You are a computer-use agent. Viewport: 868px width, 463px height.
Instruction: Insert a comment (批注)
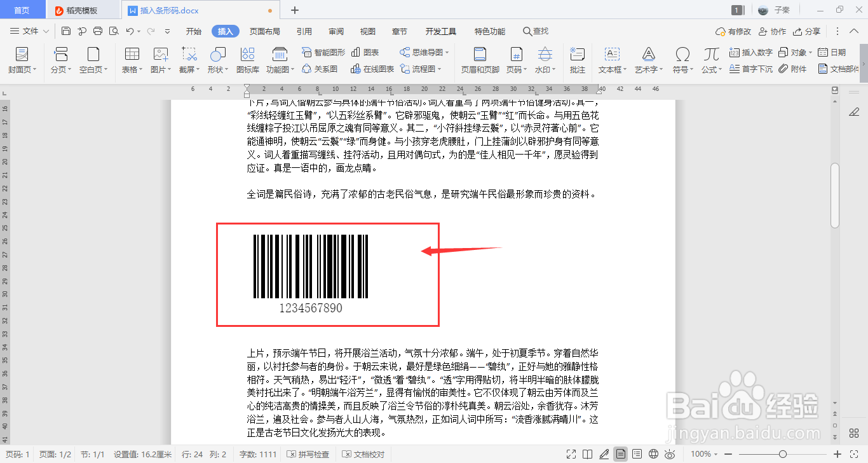click(578, 61)
